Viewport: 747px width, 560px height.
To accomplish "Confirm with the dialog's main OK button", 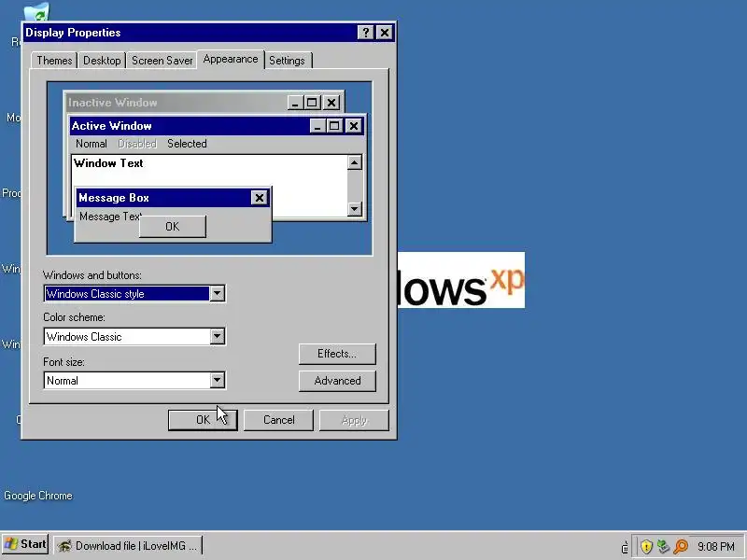I will click(x=203, y=420).
